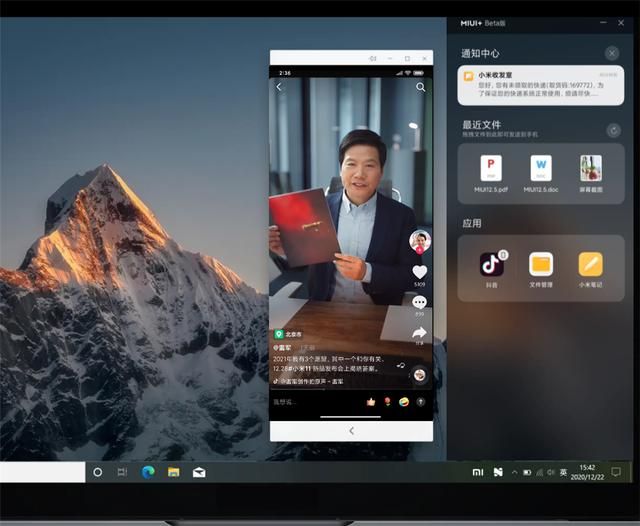Open the video comments bubble icon
This screenshot has height=526, width=640.
419,302
